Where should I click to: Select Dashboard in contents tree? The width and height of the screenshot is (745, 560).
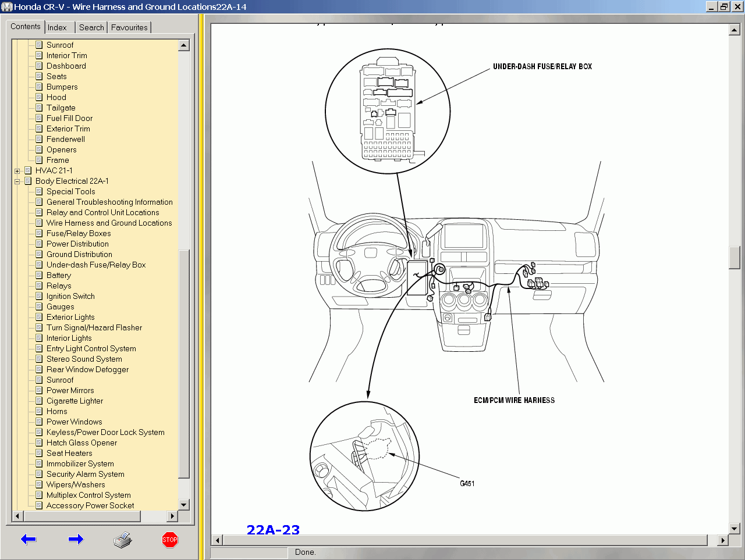tap(66, 66)
